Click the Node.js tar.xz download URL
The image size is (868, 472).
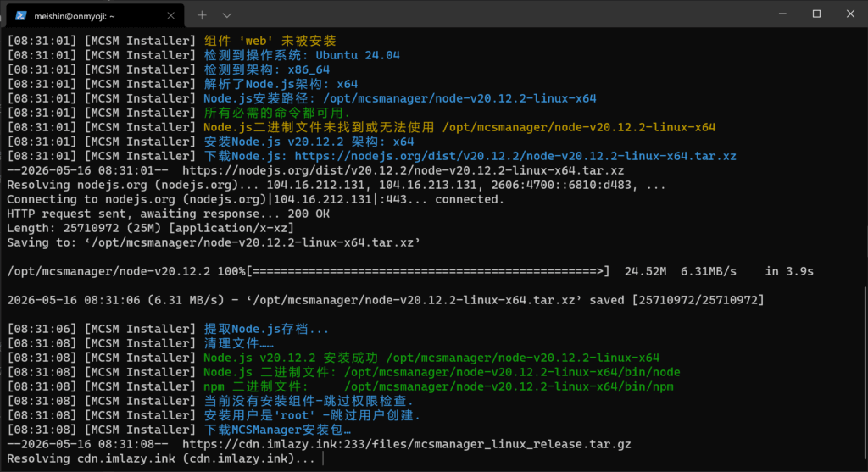coord(515,156)
